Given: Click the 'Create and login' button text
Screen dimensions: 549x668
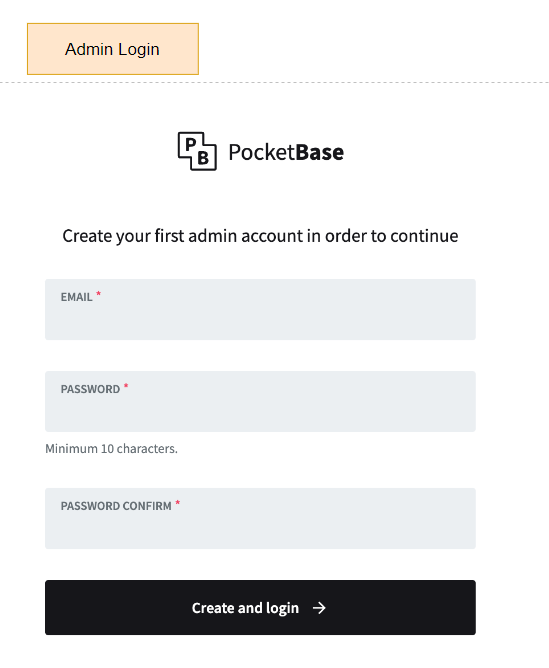Looking at the screenshot, I should coord(245,608).
